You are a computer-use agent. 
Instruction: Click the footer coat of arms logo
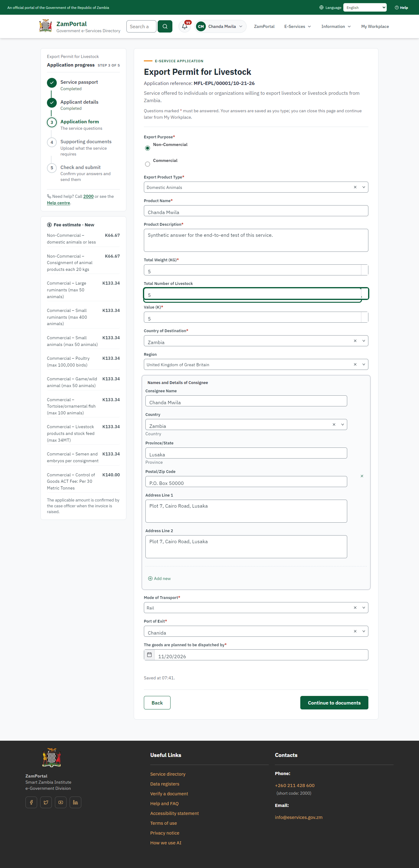[x=51, y=758]
